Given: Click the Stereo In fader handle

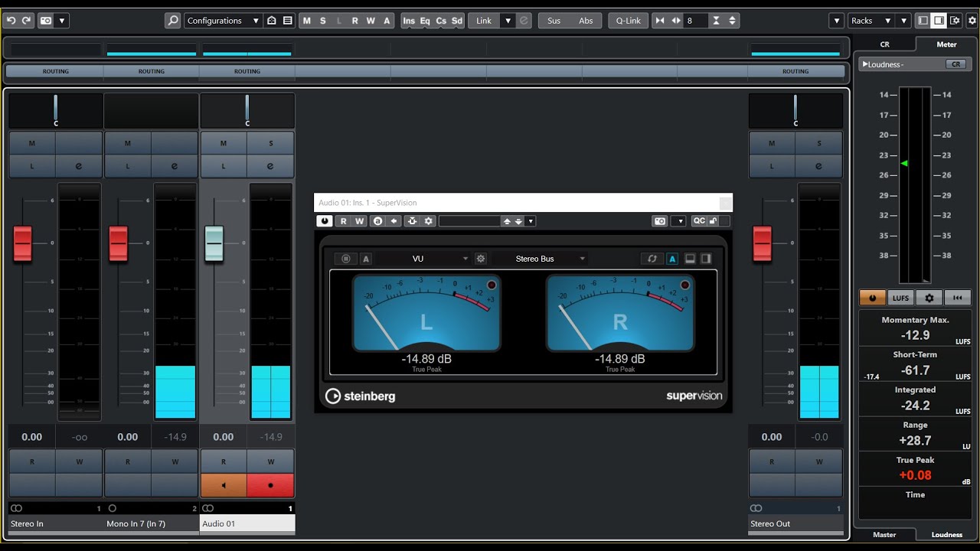Looking at the screenshot, I should click(x=23, y=243).
